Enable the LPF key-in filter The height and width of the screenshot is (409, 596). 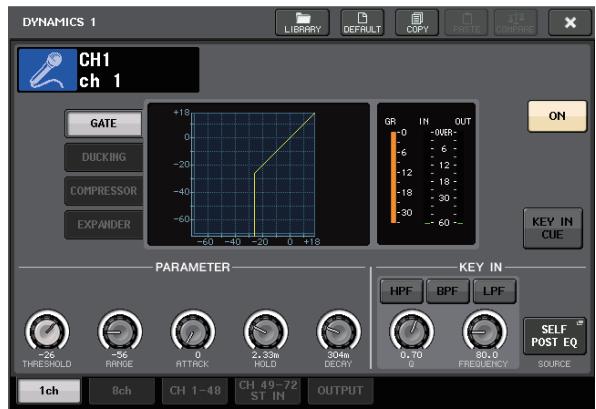494,291
